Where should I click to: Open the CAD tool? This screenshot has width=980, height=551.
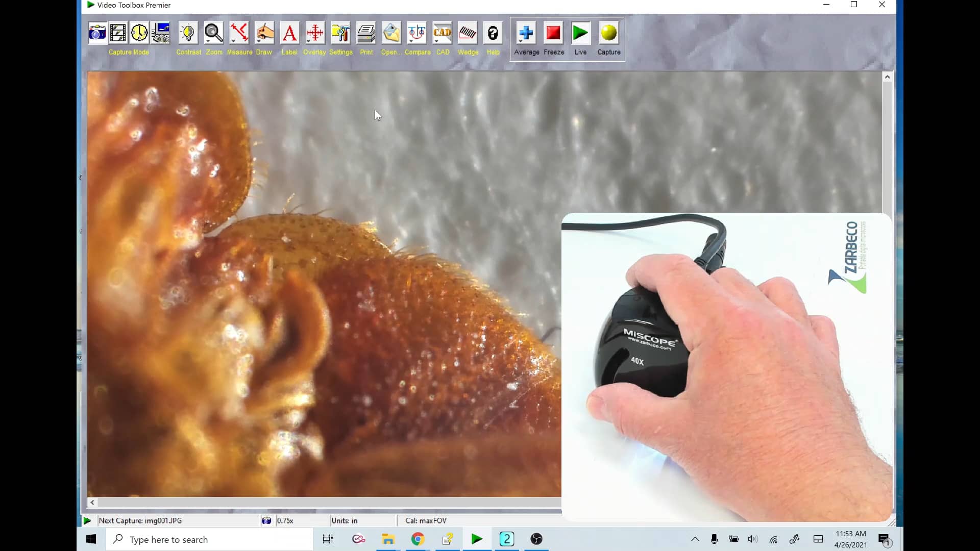[x=442, y=33]
